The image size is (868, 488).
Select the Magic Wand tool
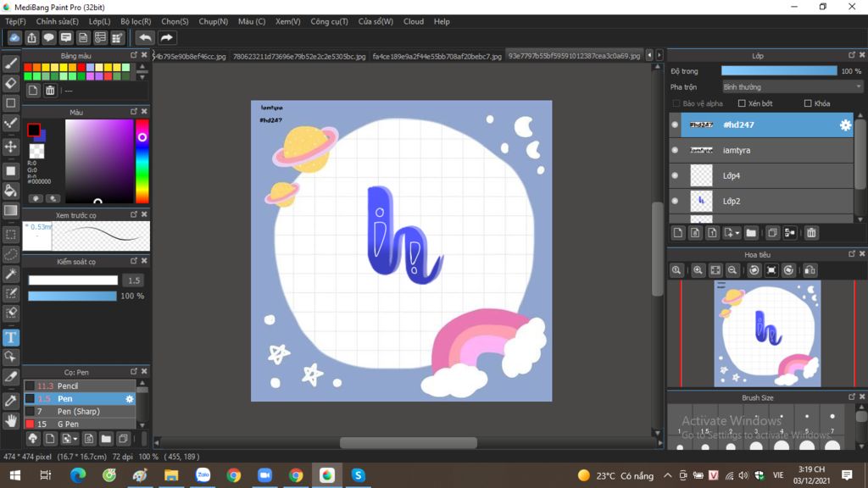(x=10, y=274)
